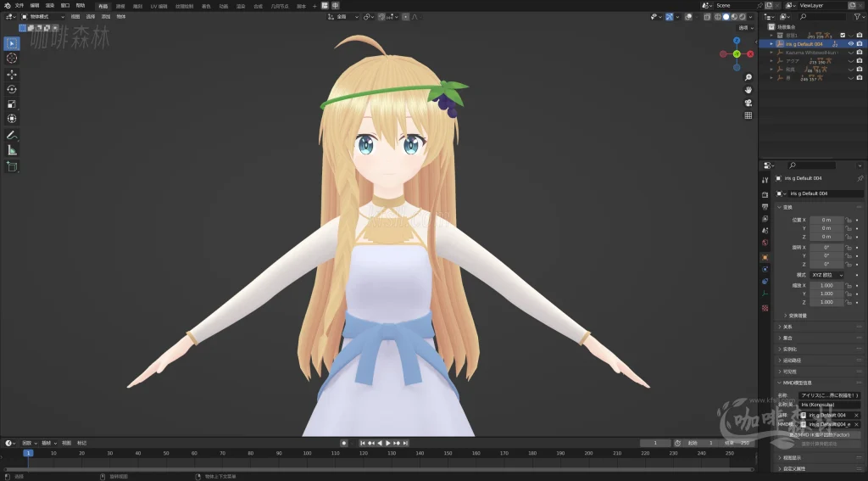
Task: Switch orthographic/perspective via the grid icon
Action: 748,115
